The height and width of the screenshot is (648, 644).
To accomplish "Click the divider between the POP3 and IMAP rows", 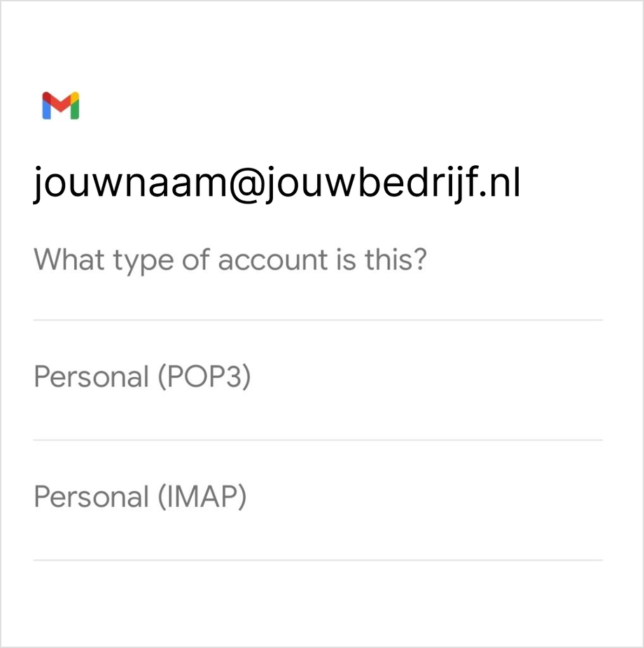I will 318,440.
